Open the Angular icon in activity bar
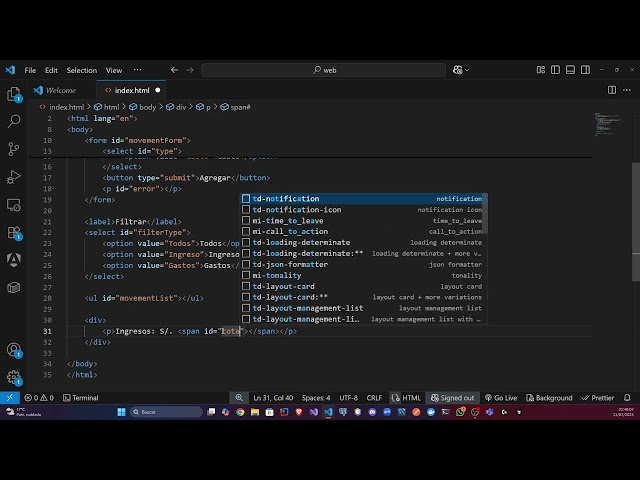Viewport: 640px width, 480px height. click(x=14, y=260)
